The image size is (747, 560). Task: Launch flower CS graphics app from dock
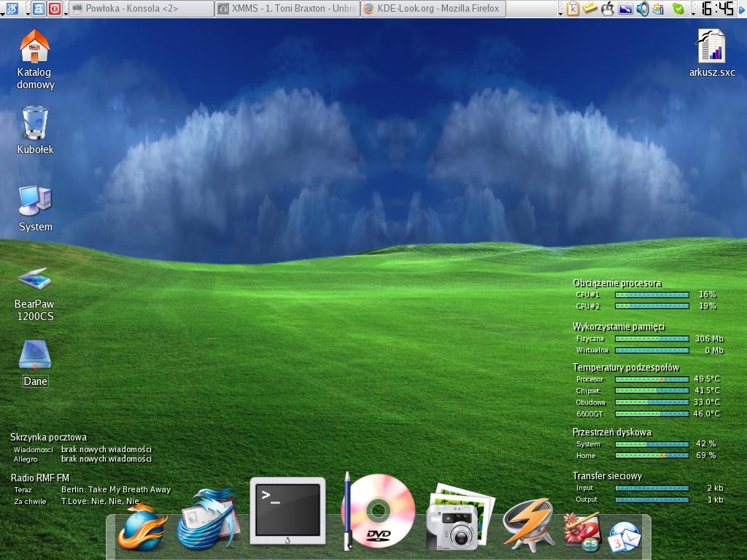point(581,531)
